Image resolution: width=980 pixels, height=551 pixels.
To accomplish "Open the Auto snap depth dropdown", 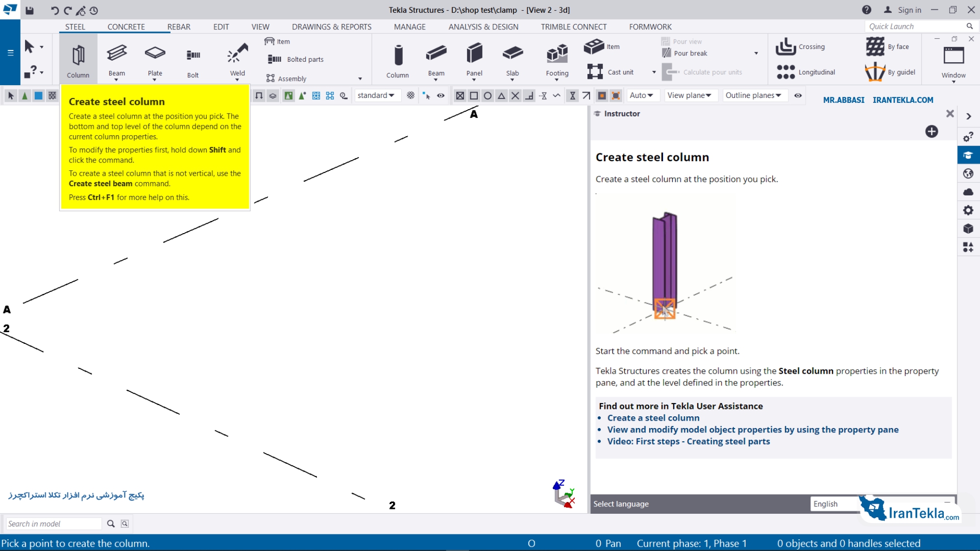I will pyautogui.click(x=642, y=96).
